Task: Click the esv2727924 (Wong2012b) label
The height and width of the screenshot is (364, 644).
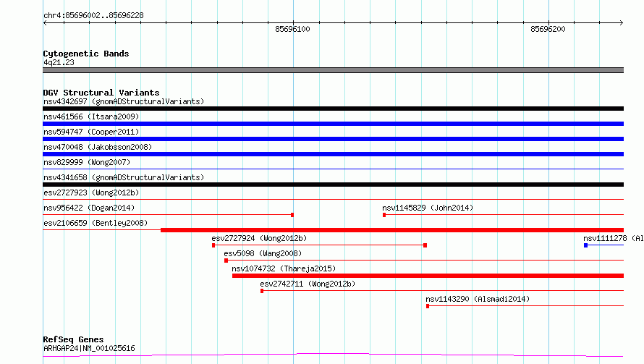Action: point(259,238)
